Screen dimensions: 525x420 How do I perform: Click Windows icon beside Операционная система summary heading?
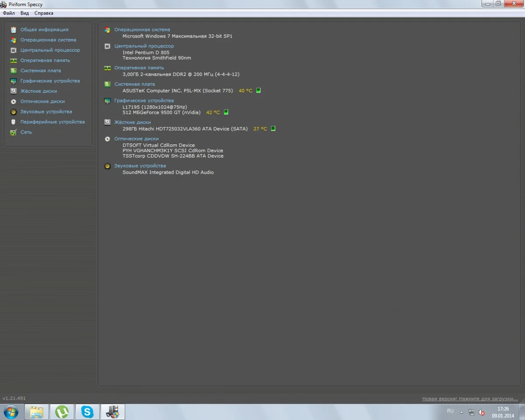point(108,30)
